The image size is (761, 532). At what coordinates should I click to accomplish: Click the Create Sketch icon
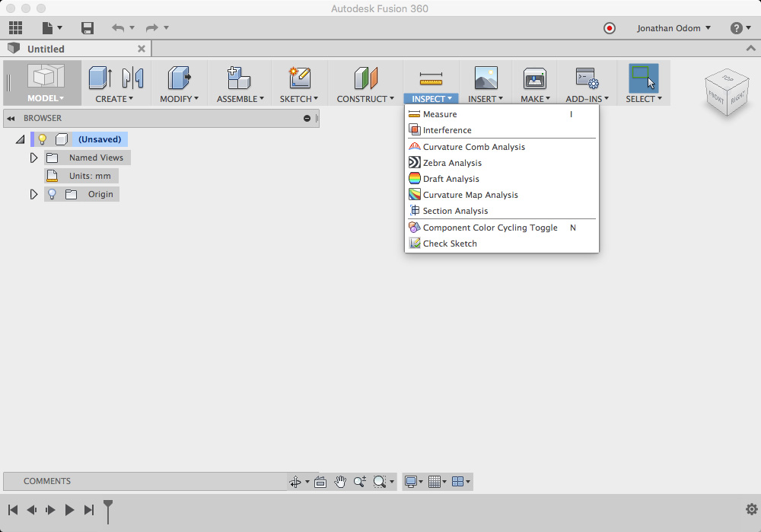pos(299,78)
